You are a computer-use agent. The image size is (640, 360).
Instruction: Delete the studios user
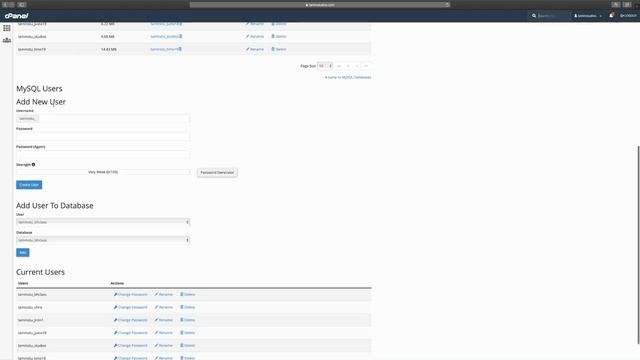188,345
